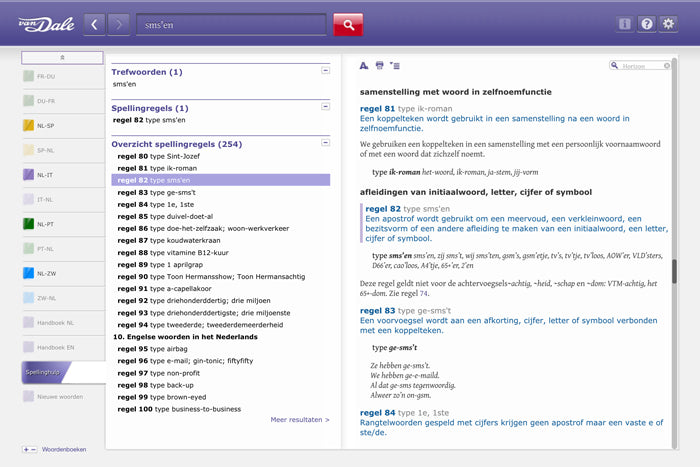Viewport: 700px width, 467px height.
Task: Collapse the Spellingregels section
Action: [325, 106]
